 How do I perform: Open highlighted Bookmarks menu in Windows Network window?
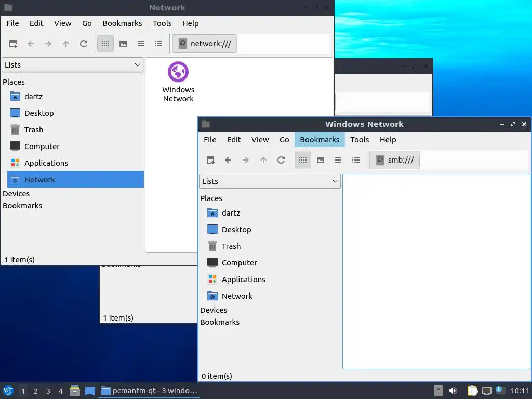click(x=320, y=139)
